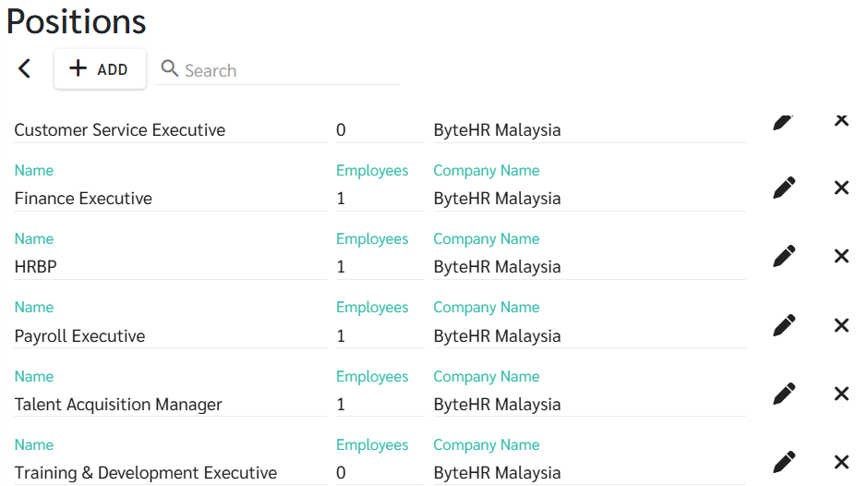This screenshot has width=868, height=486.
Task: Delete the Customer Service Executive position
Action: click(841, 120)
